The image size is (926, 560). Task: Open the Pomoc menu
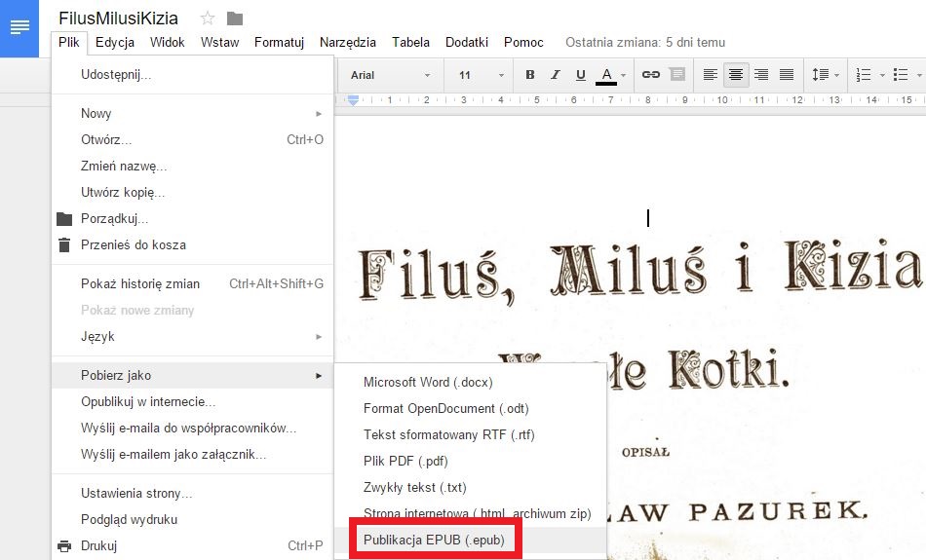tap(523, 43)
